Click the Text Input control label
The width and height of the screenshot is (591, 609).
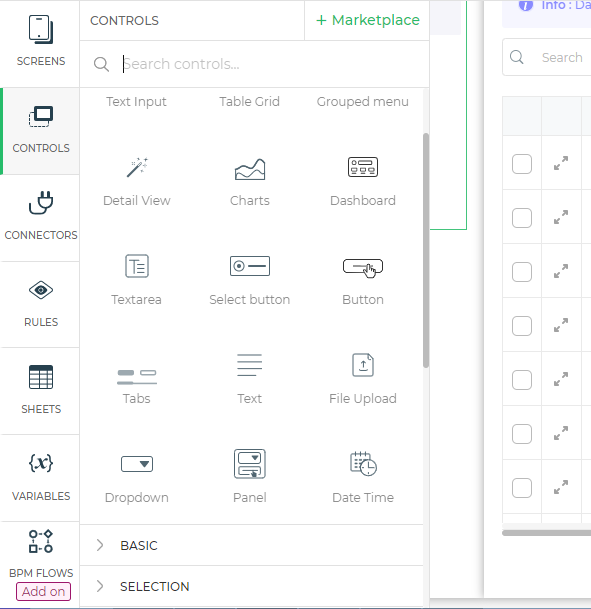136,102
